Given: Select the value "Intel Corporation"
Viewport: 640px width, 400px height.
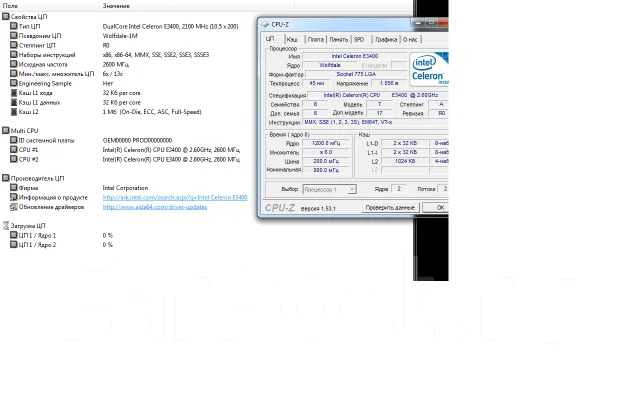Looking at the screenshot, I should tap(125, 187).
